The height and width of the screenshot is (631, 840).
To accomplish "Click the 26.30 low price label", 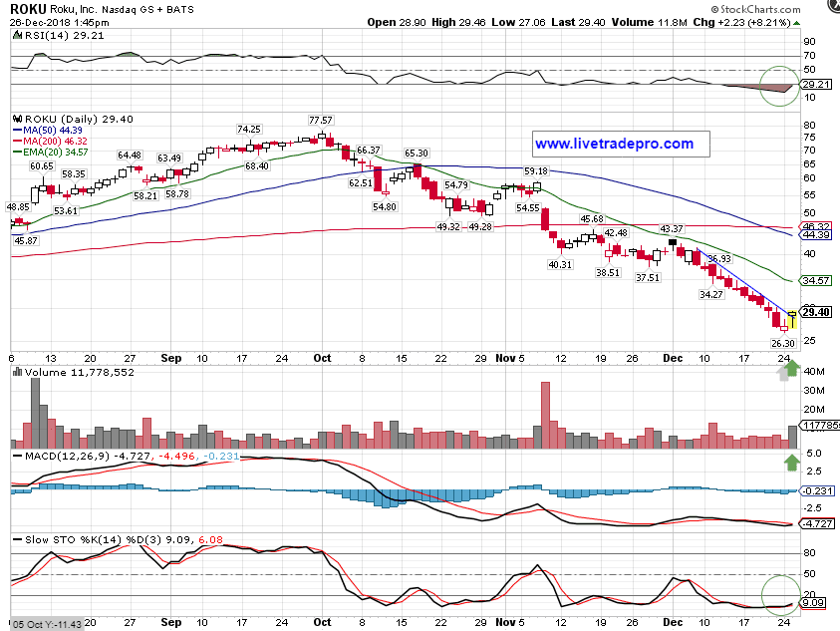I will [x=780, y=343].
